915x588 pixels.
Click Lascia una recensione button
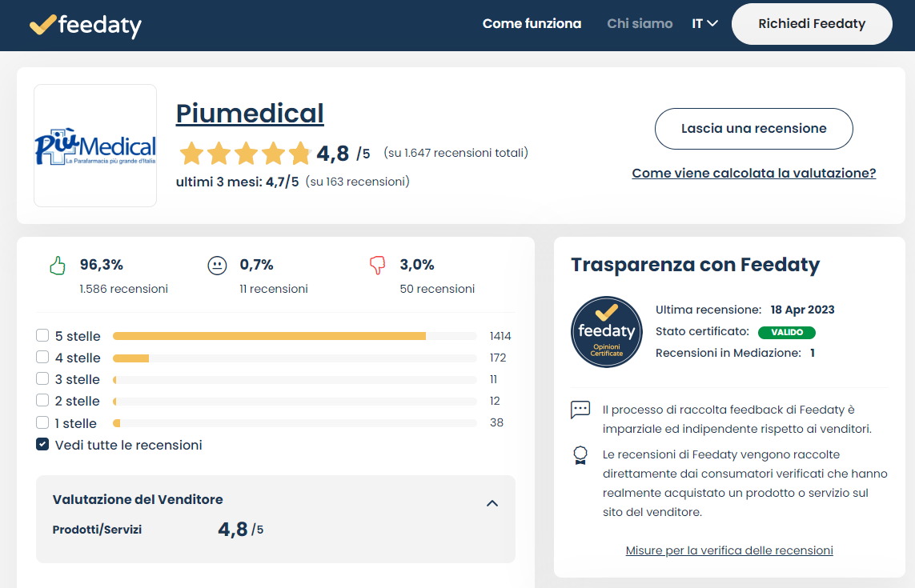click(x=754, y=128)
